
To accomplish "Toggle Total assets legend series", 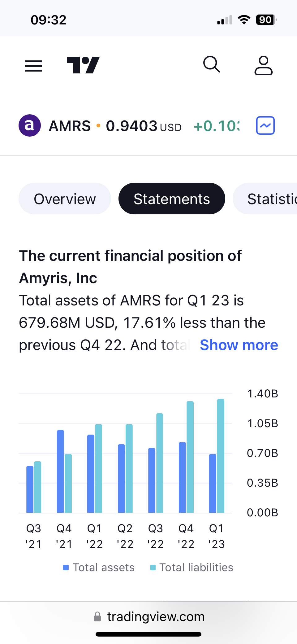I will [99, 567].
